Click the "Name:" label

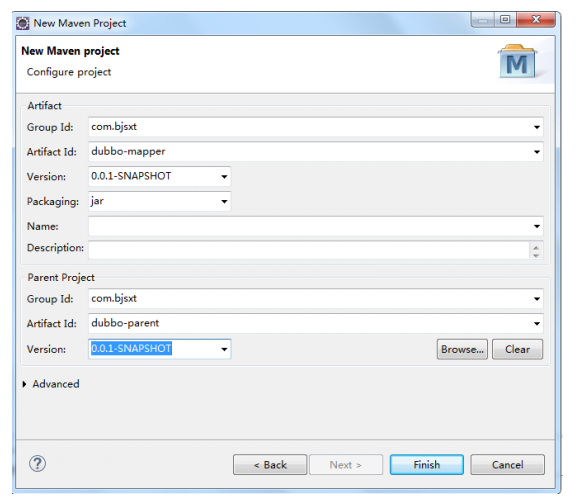point(42,226)
